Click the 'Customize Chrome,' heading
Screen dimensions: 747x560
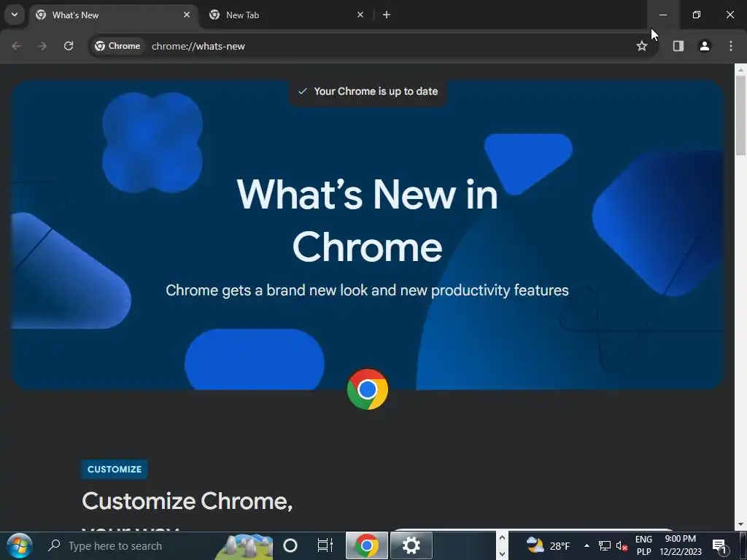187,501
